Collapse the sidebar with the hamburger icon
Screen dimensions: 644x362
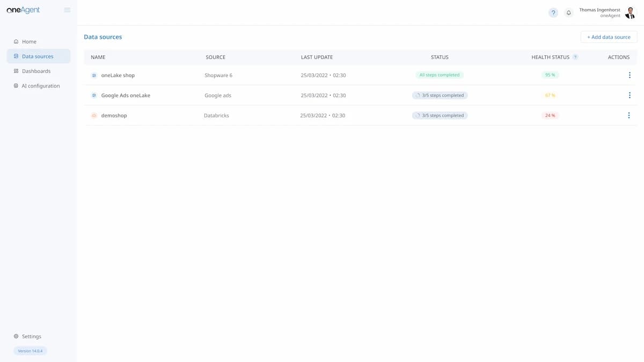(67, 10)
